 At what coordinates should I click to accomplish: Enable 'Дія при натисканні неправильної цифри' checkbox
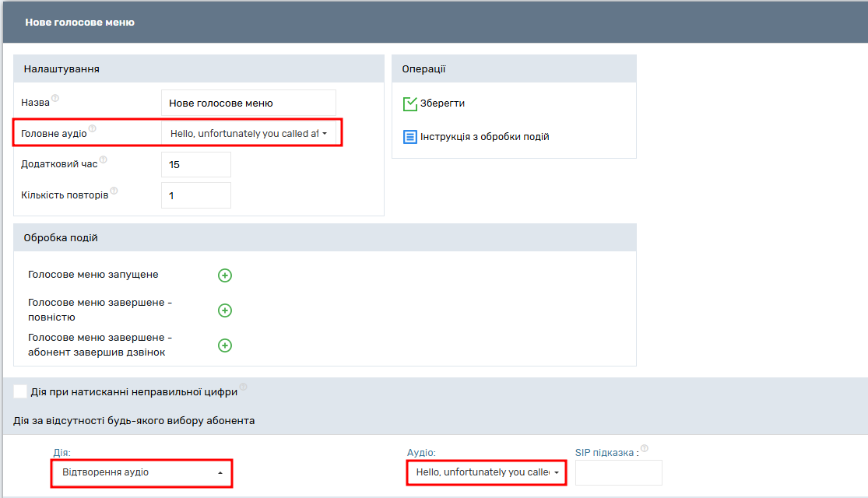20,391
